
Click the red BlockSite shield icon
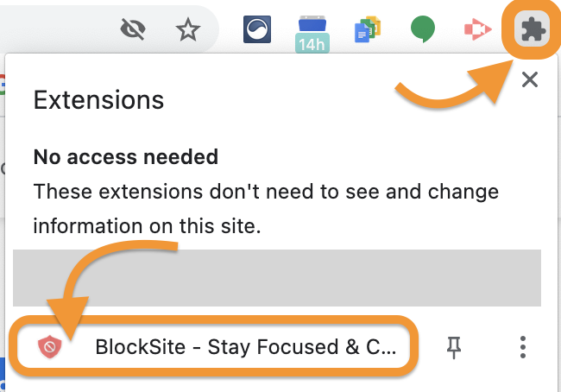tap(50, 347)
